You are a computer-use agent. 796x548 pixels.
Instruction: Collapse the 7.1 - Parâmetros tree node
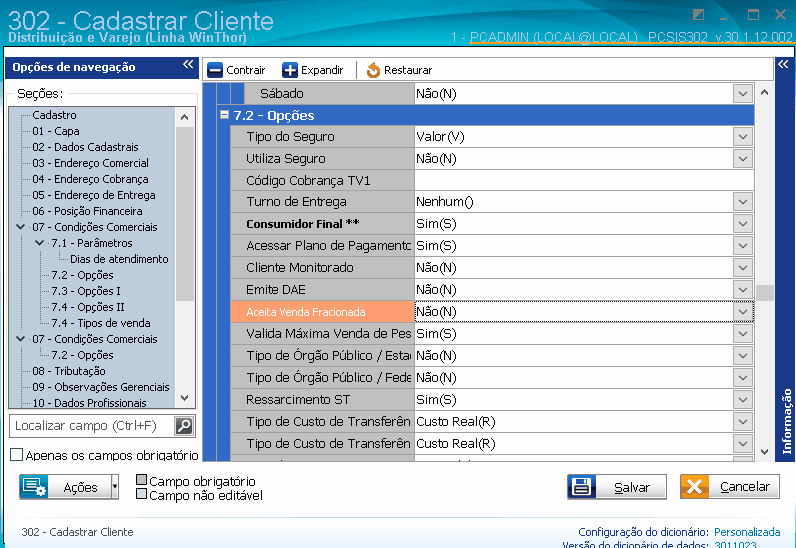click(40, 243)
